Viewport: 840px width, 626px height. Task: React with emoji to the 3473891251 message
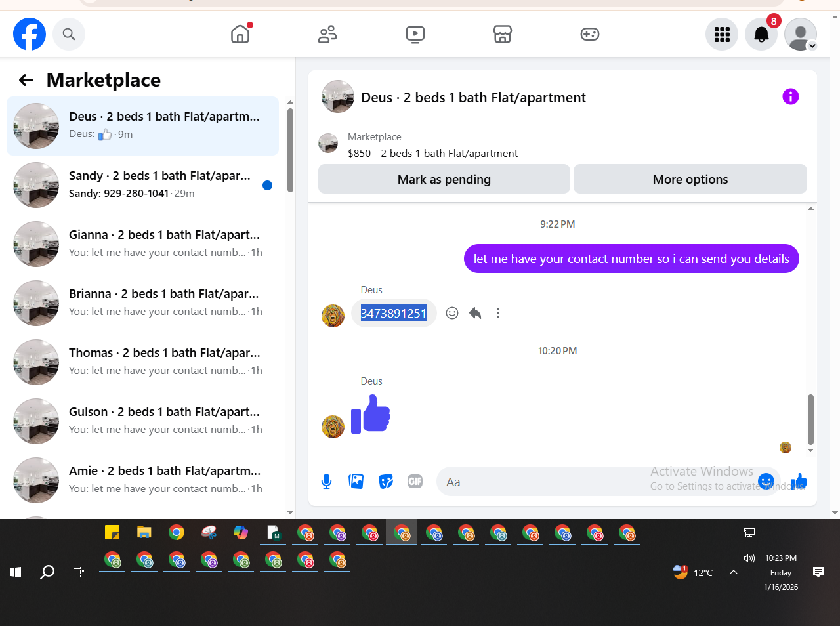coord(452,313)
